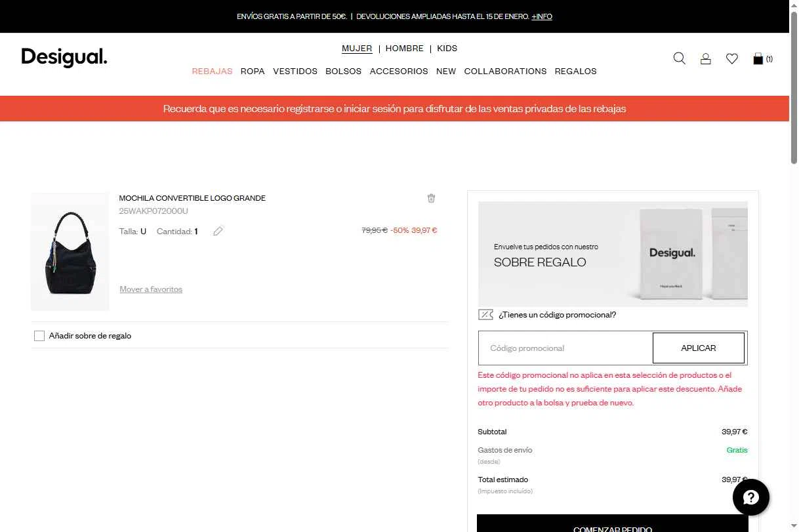The height and width of the screenshot is (532, 799).
Task: Click the orange private sales reminder banner
Action: click(394, 109)
